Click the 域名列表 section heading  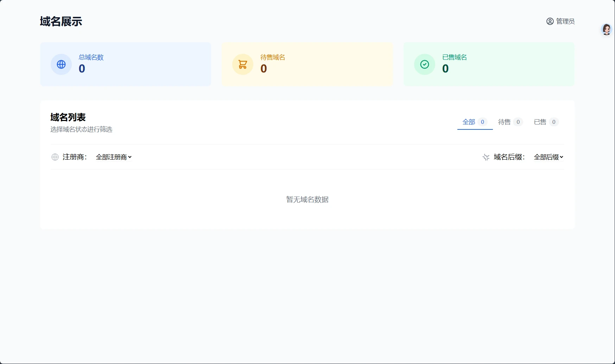(x=68, y=117)
